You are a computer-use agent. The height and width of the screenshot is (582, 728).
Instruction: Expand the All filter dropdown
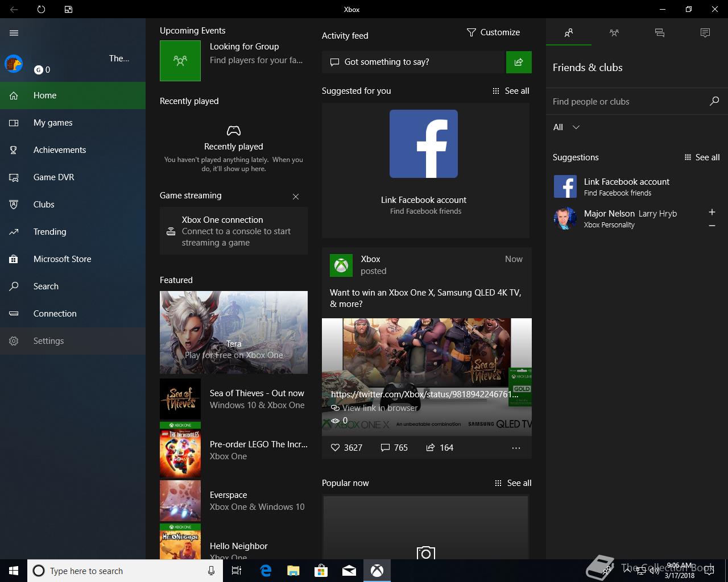pos(566,127)
